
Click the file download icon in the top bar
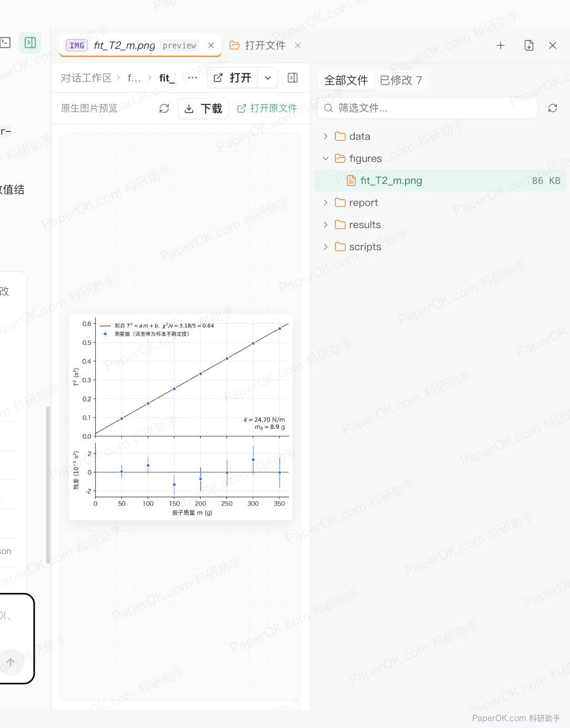[529, 45]
